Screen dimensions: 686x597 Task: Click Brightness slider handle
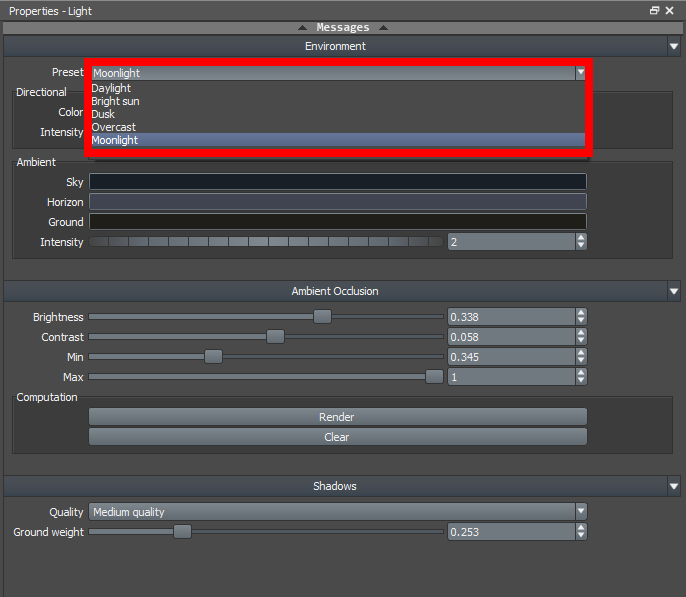pyautogui.click(x=322, y=317)
